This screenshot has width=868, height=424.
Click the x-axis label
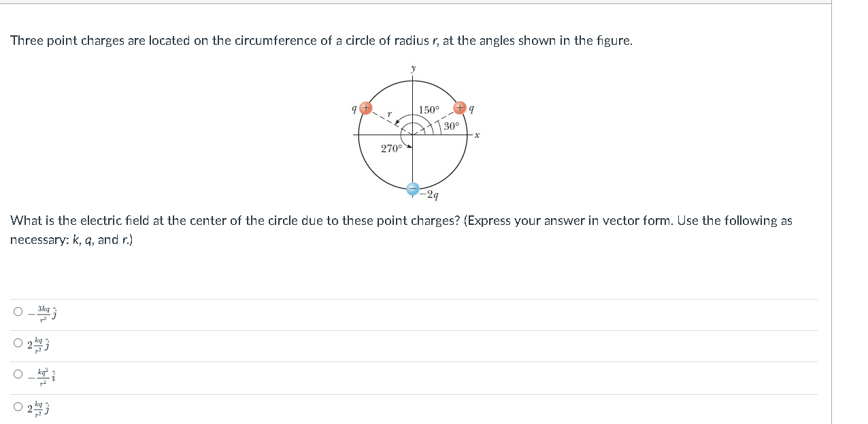[x=477, y=135]
